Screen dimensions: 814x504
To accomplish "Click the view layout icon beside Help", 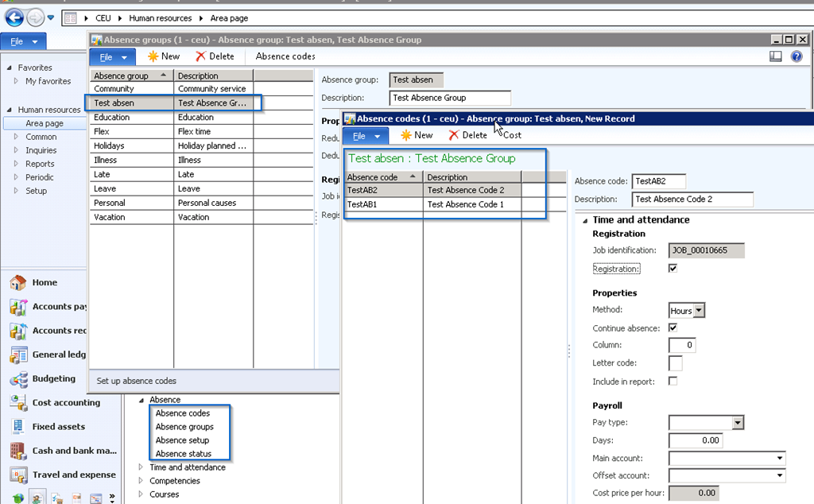I will pyautogui.click(x=776, y=56).
